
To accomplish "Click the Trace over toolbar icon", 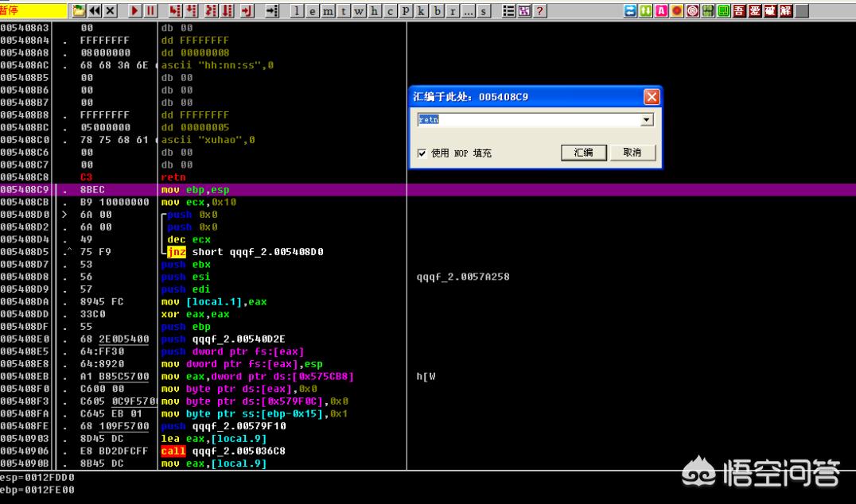I will (x=227, y=10).
